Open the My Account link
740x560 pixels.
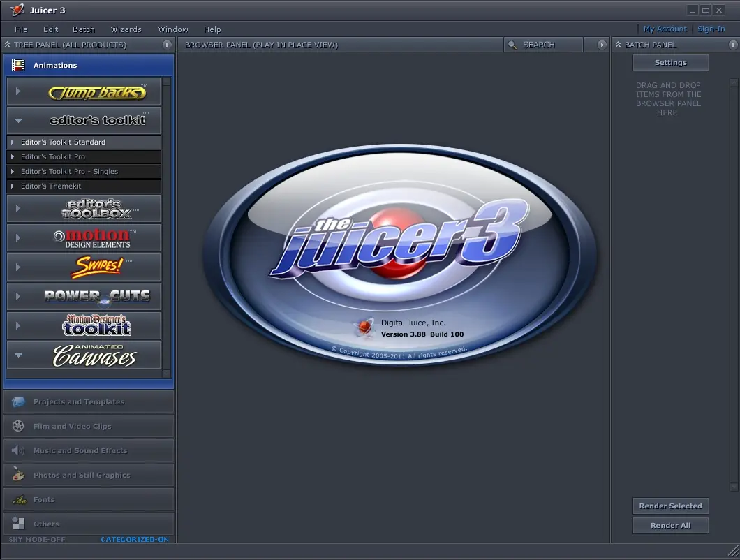click(x=665, y=29)
